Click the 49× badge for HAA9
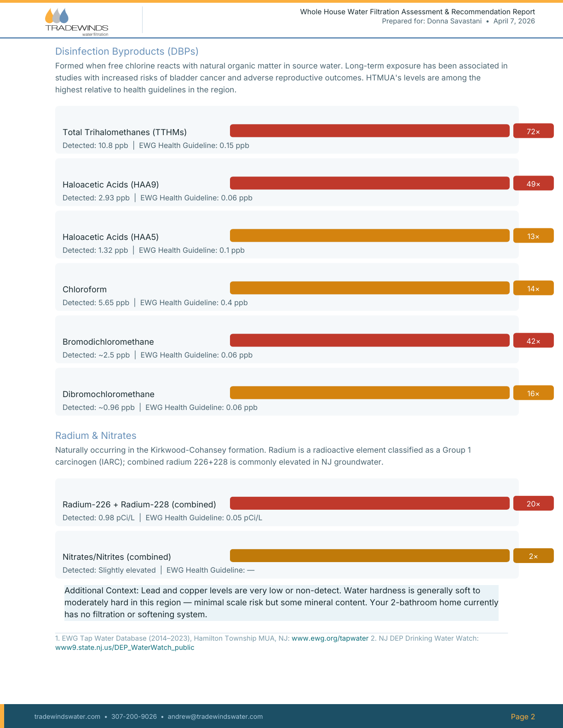Viewport: 563px width, 728px height. 533,183
